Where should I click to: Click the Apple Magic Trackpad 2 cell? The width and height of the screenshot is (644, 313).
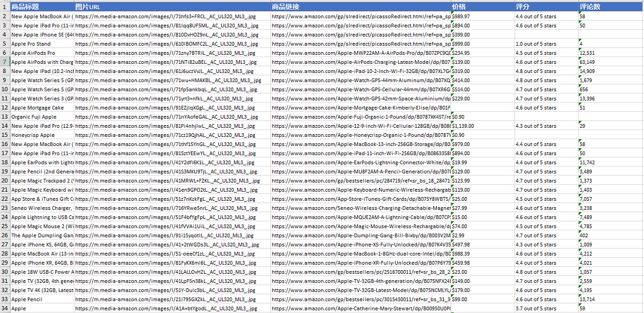coord(42,181)
